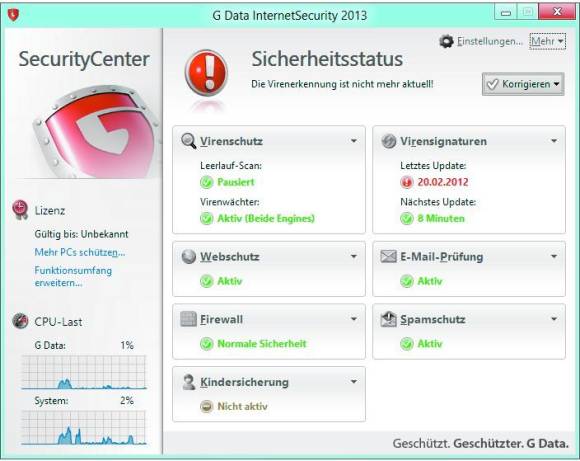Click the System CPU load graph

tap(84, 427)
